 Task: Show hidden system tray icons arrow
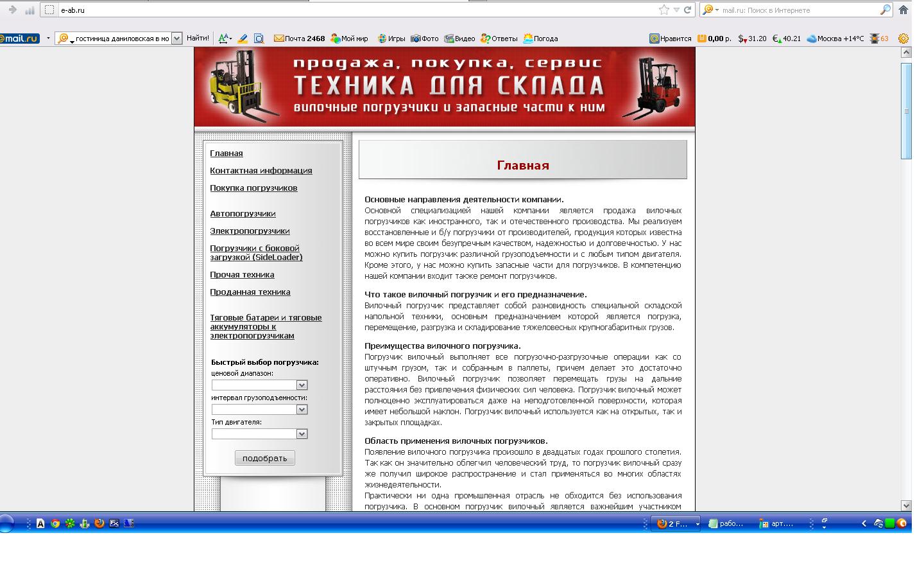click(864, 523)
